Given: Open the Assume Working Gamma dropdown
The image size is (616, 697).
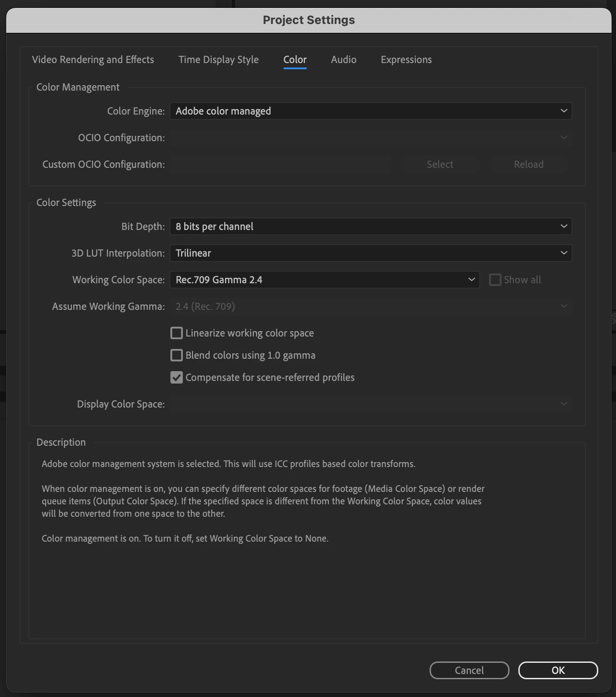Looking at the screenshot, I should [x=371, y=306].
